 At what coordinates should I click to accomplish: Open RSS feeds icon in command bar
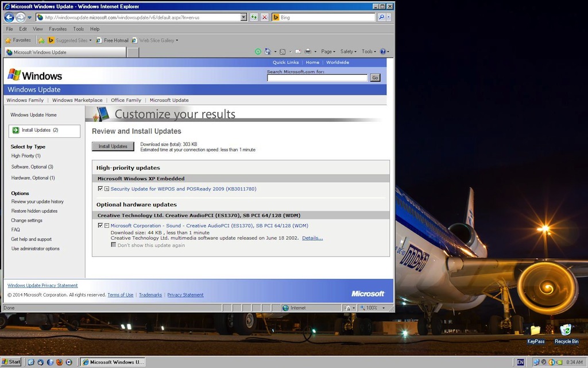click(x=283, y=52)
